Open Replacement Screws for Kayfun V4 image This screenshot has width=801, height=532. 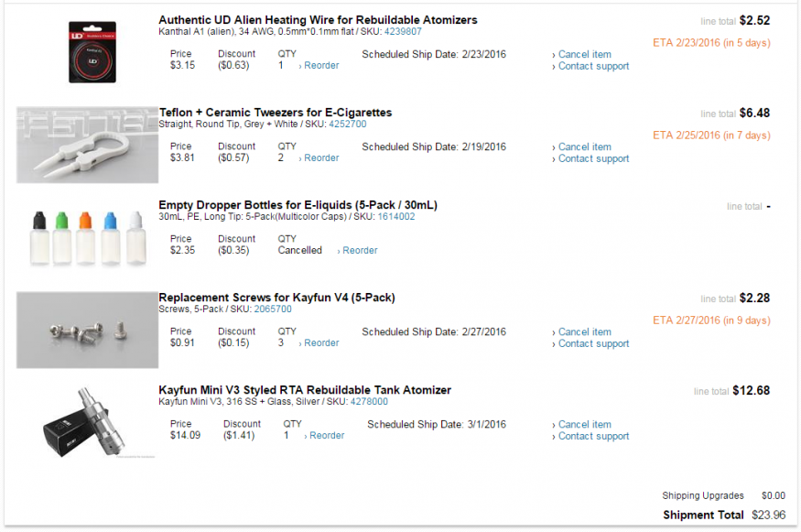(x=87, y=331)
